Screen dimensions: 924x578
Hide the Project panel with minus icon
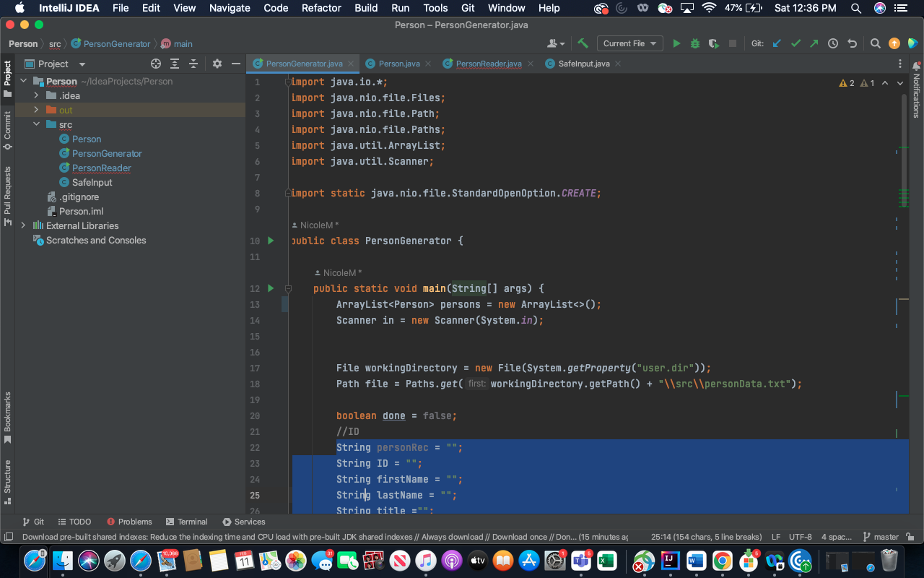click(x=235, y=64)
